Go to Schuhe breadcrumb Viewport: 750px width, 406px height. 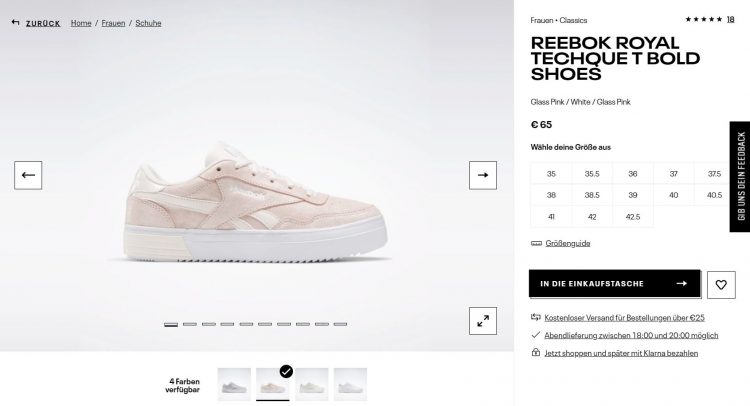point(148,23)
